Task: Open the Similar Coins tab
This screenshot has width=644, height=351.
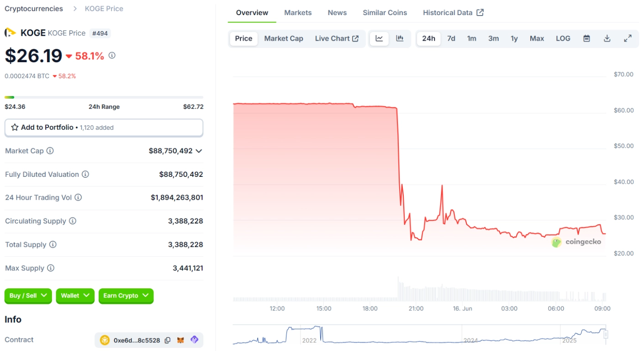Action: click(x=385, y=13)
